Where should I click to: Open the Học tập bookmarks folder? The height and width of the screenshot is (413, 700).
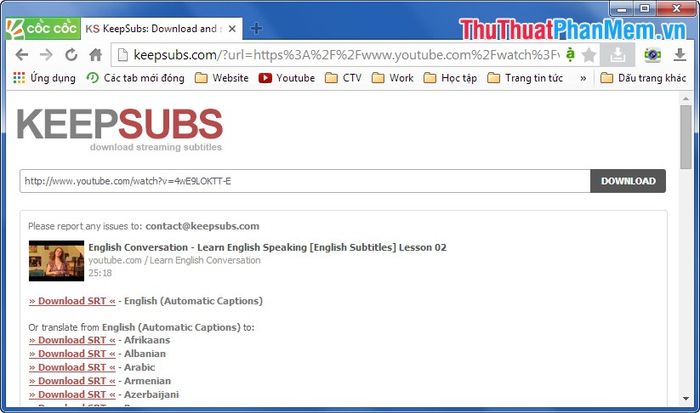point(450,78)
